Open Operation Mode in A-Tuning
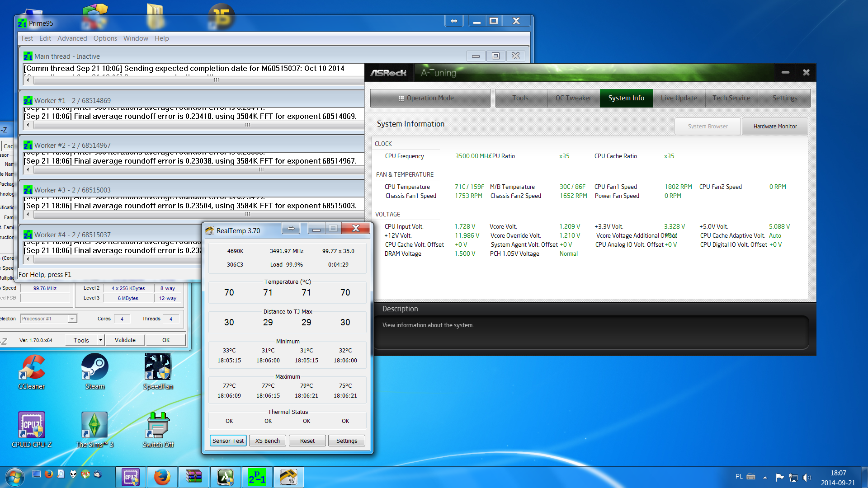This screenshot has width=868, height=488. (430, 98)
